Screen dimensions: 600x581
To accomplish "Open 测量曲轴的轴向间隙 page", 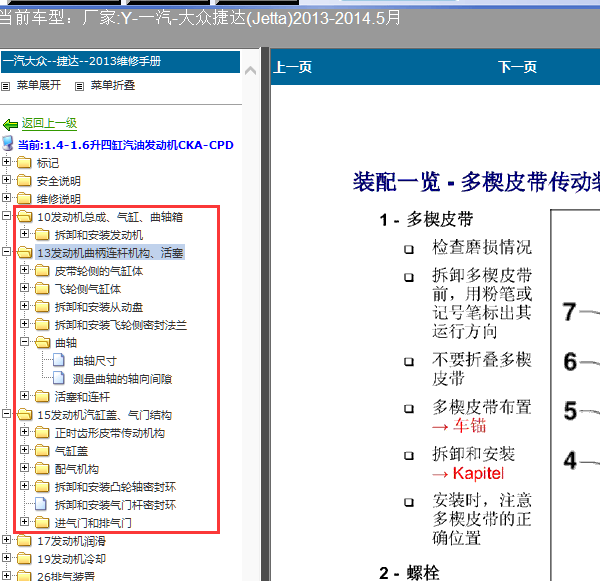I will click(122, 379).
